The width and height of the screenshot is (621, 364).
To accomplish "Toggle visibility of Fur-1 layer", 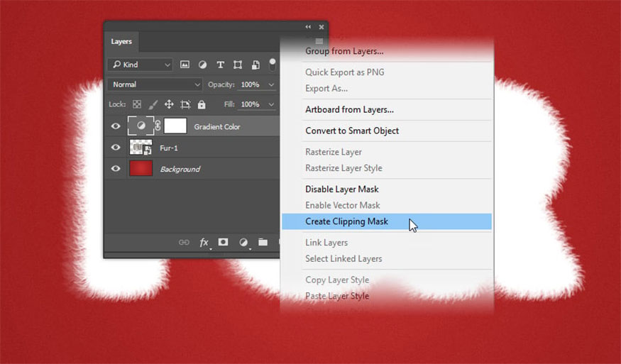I will tap(116, 148).
